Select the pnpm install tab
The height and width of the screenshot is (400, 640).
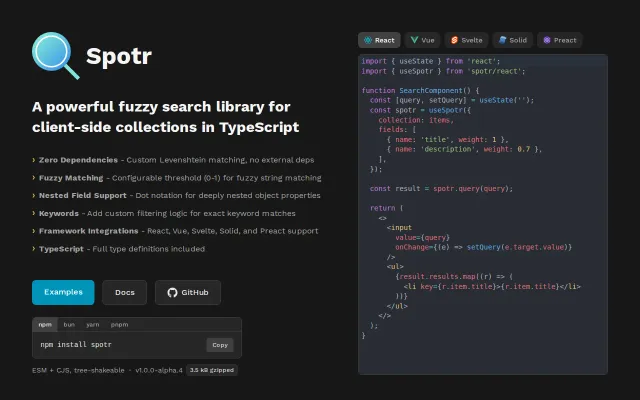pos(119,324)
